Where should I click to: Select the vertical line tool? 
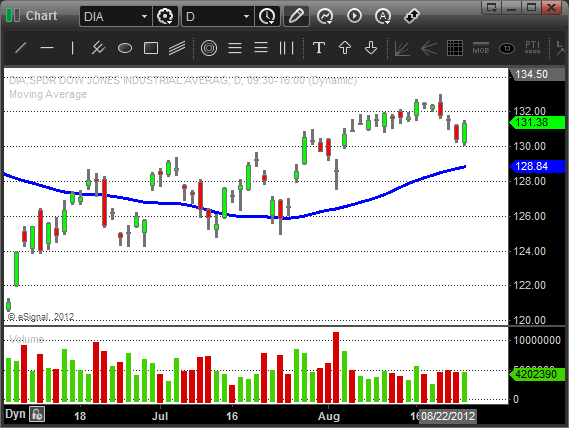tap(73, 48)
